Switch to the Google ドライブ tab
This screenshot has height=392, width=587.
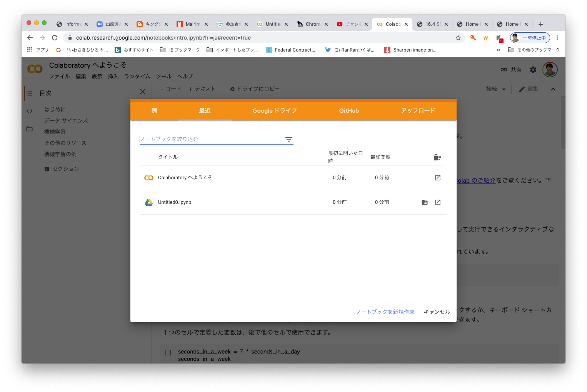pos(275,111)
